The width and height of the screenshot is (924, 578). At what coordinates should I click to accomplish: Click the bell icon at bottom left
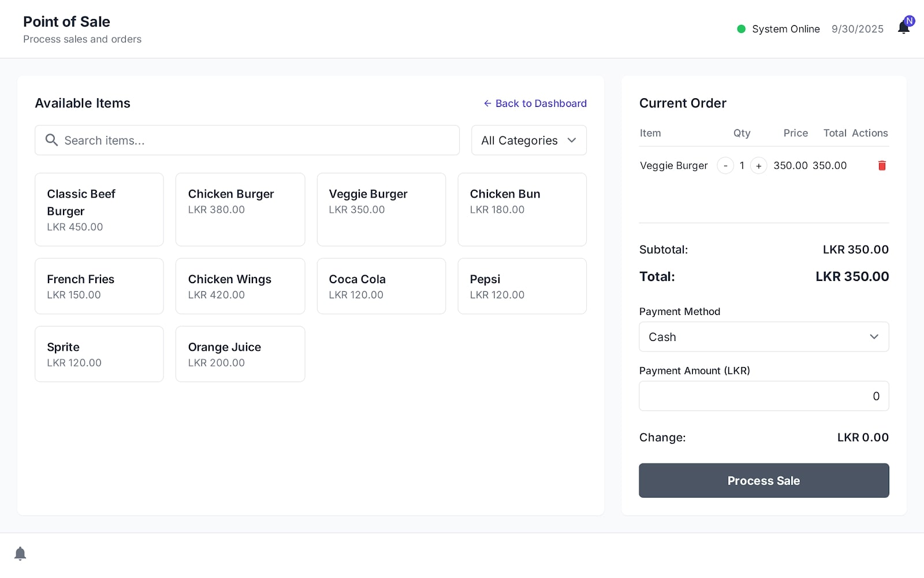coord(20,554)
